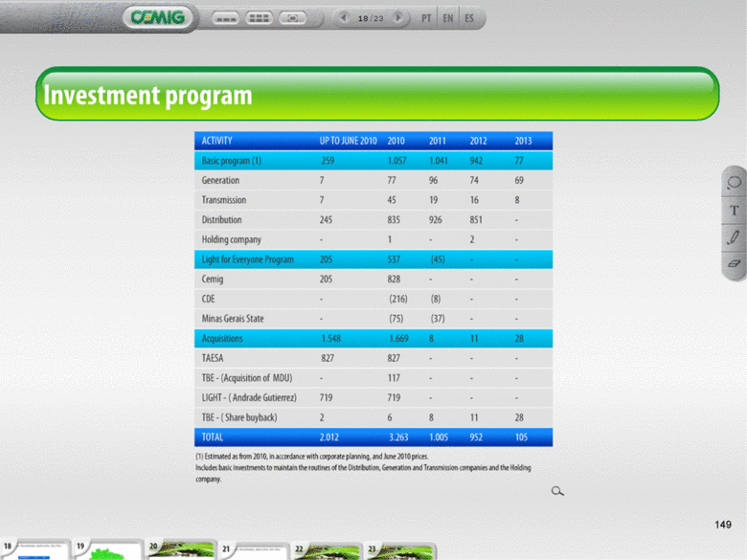Image resolution: width=747 pixels, height=560 pixels.
Task: Switch to grid thumbnail view
Action: point(259,18)
